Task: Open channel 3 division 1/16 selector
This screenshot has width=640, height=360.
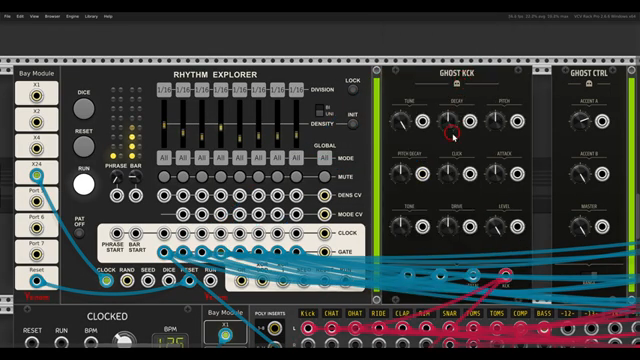Action: click(x=202, y=90)
